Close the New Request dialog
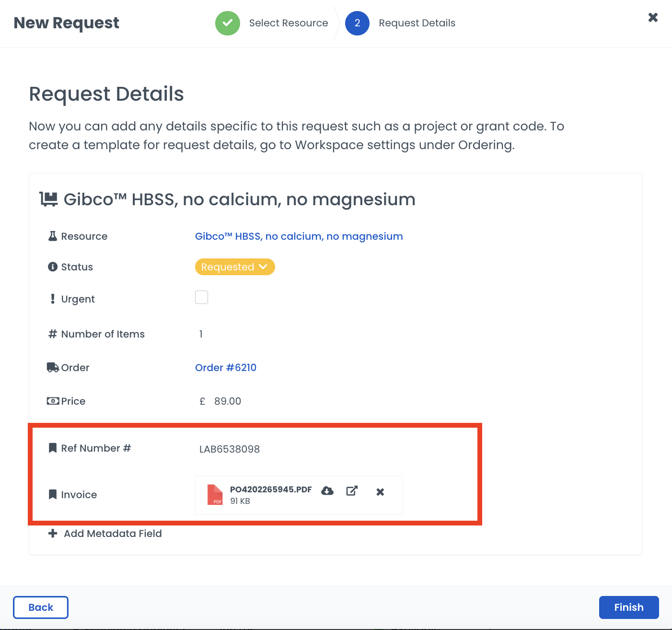Screen dimensions: 672x630 point(653,18)
